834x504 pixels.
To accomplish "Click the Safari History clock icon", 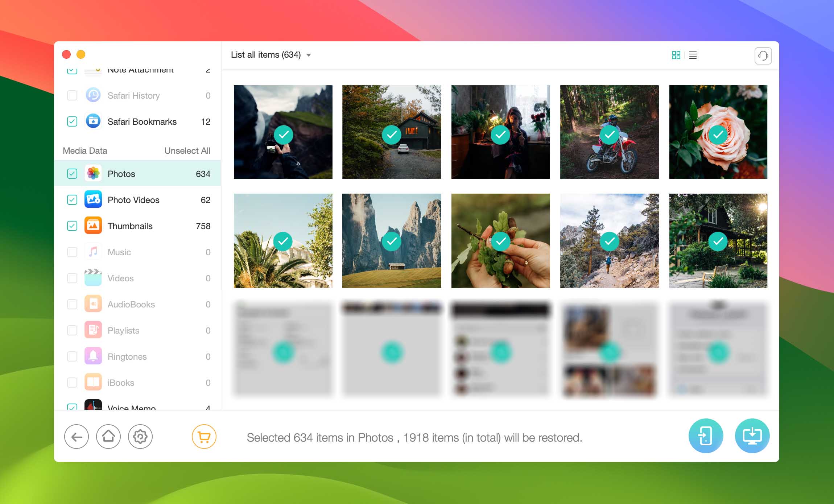I will click(x=93, y=95).
